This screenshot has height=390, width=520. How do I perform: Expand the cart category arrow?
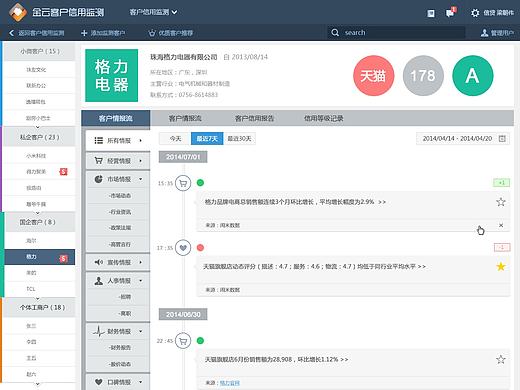141,161
